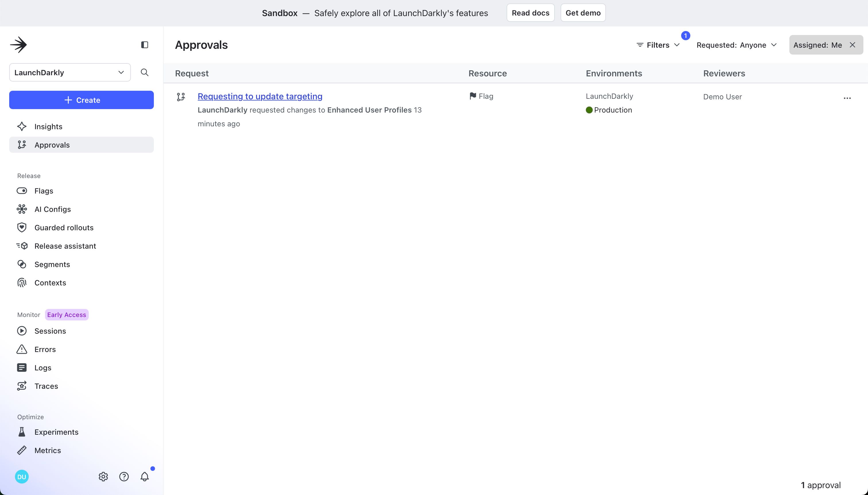
Task: Click the Flags toggle icon
Action: tap(22, 191)
